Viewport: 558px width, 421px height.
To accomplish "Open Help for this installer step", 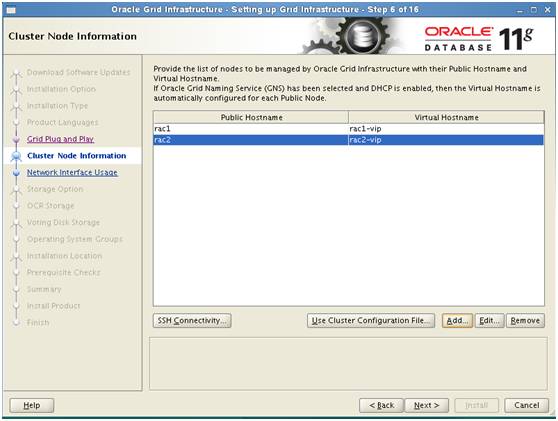I will pos(32,405).
